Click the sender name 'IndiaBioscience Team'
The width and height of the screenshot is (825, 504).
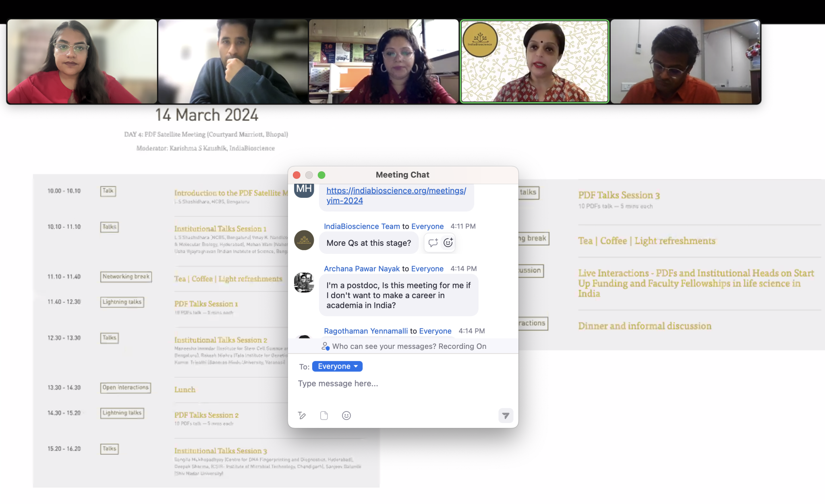362,226
